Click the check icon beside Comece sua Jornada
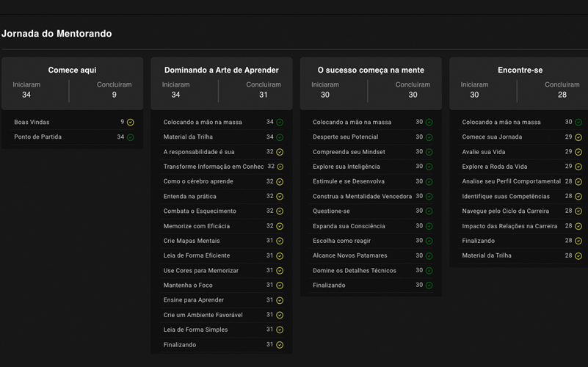 578,137
